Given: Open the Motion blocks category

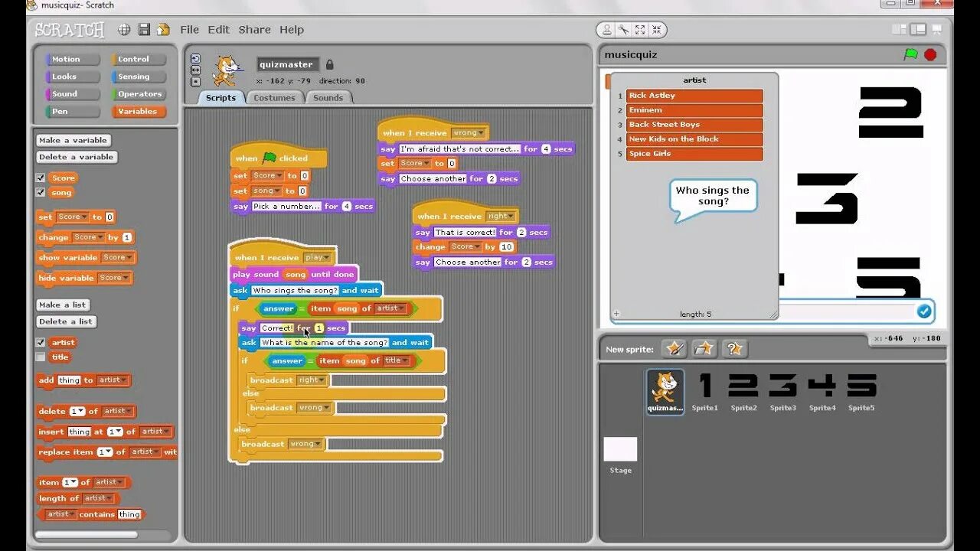Looking at the screenshot, I should [73, 59].
